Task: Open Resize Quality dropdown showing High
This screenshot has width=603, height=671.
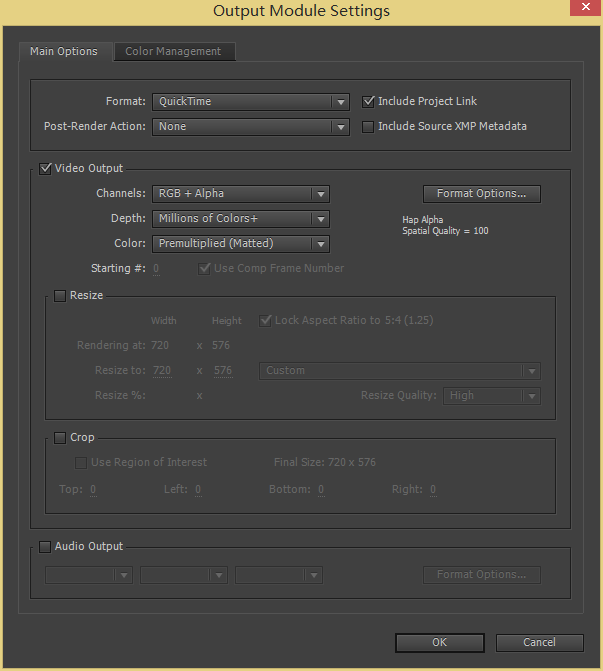Action: click(x=492, y=396)
